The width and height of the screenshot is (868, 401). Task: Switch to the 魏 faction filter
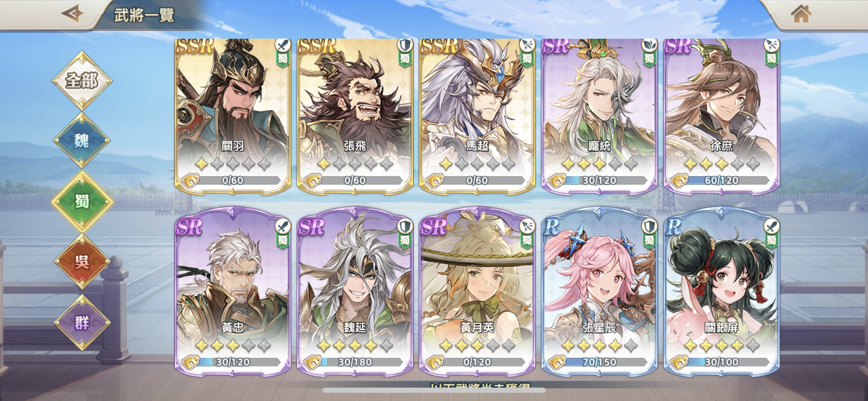click(x=82, y=141)
